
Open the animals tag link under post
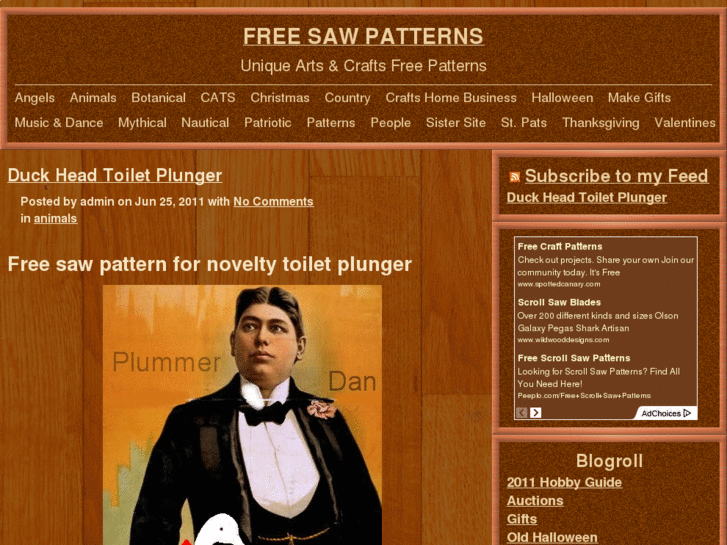pos(55,218)
